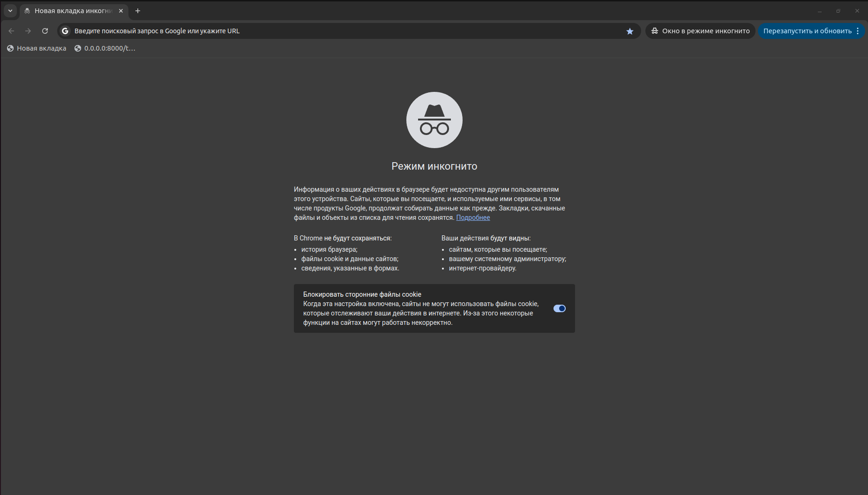Reload the current page

tap(45, 31)
